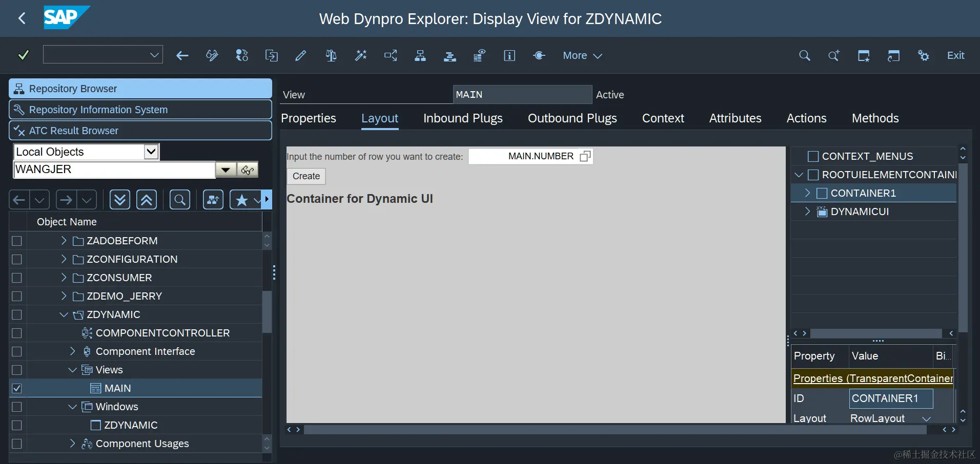
Task: Tick the checkbox for Component Usages row
Action: pos(17,444)
